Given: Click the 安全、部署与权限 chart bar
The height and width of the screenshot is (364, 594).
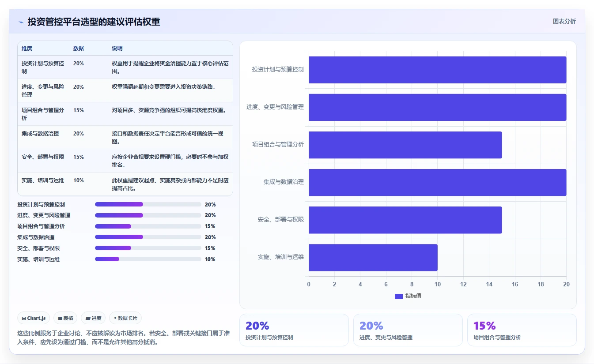Looking at the screenshot, I should point(405,220).
